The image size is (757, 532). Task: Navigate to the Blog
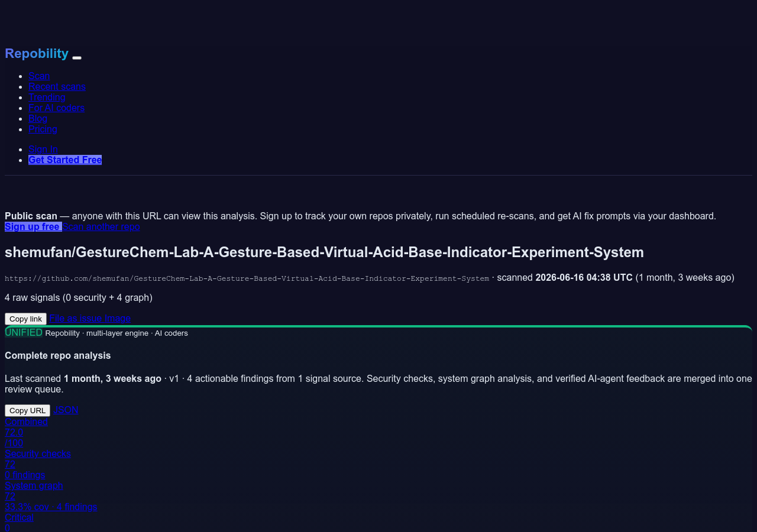[x=38, y=118]
